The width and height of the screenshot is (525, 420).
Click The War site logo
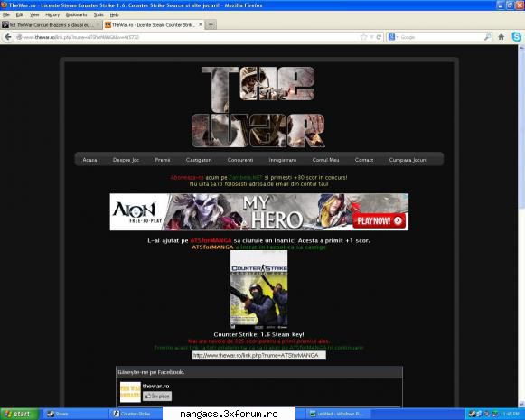pyautogui.click(x=258, y=107)
